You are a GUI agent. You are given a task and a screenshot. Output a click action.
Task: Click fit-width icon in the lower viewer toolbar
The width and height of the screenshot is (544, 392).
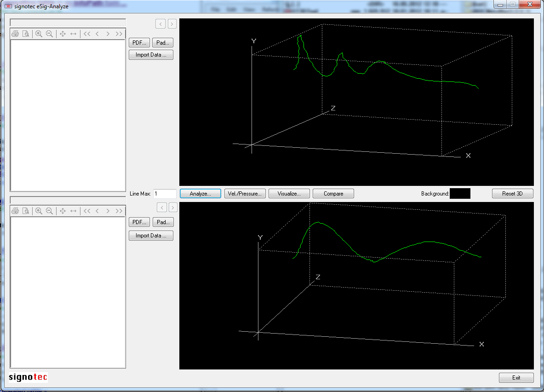[x=73, y=211]
